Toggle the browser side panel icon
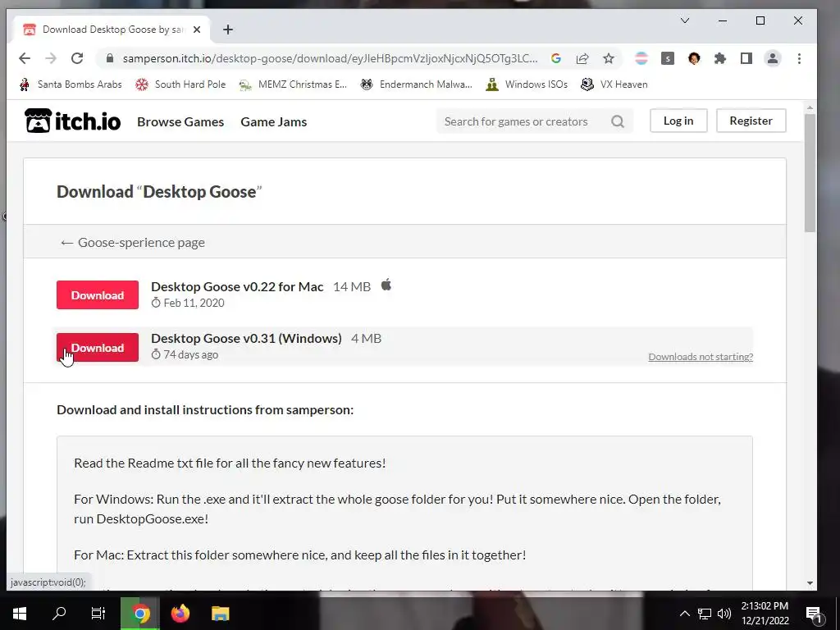This screenshot has height=630, width=840. pos(746,58)
